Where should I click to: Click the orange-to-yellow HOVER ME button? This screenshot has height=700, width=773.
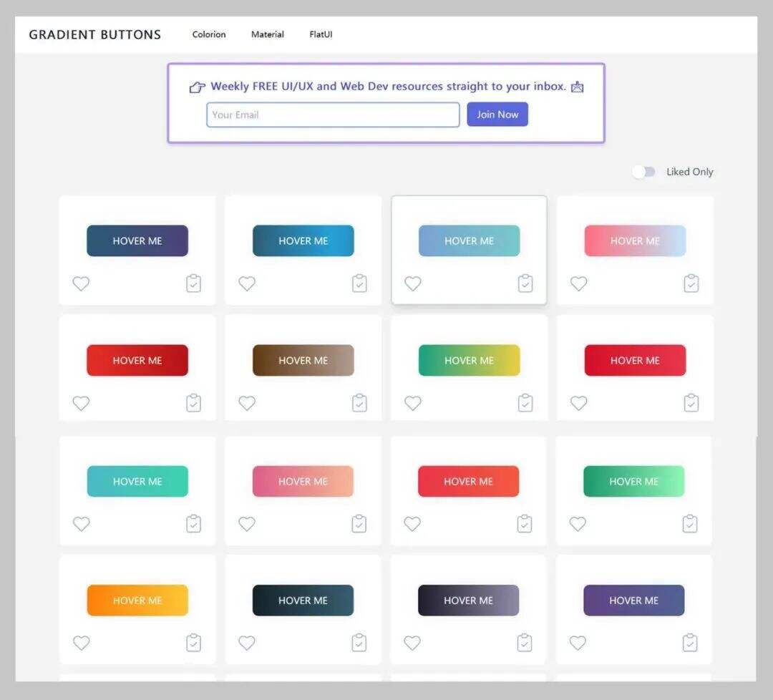click(137, 601)
